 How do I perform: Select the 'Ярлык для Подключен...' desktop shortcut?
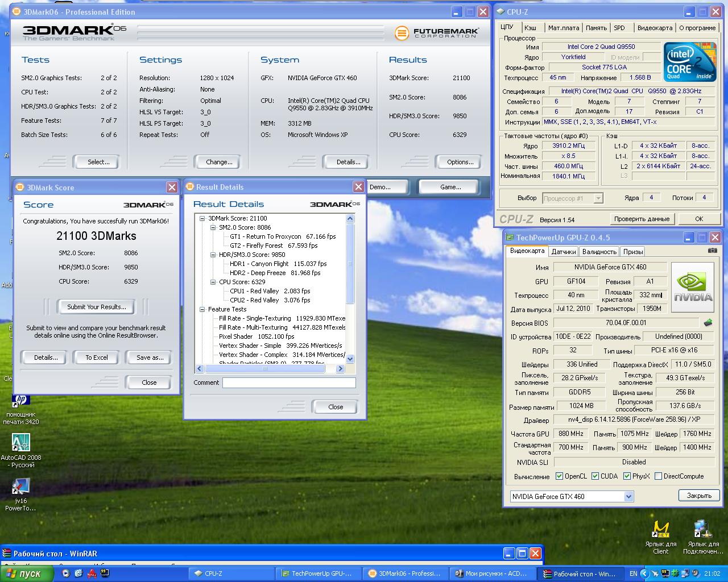click(x=703, y=537)
